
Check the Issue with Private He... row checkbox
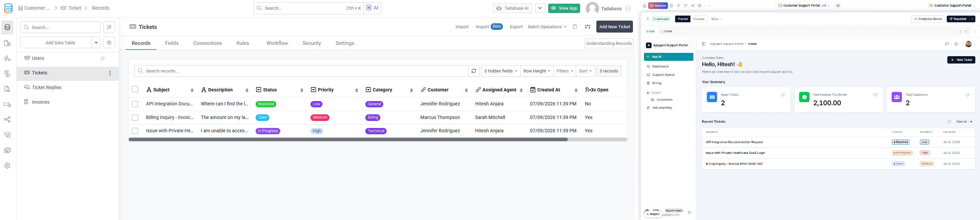(x=135, y=131)
